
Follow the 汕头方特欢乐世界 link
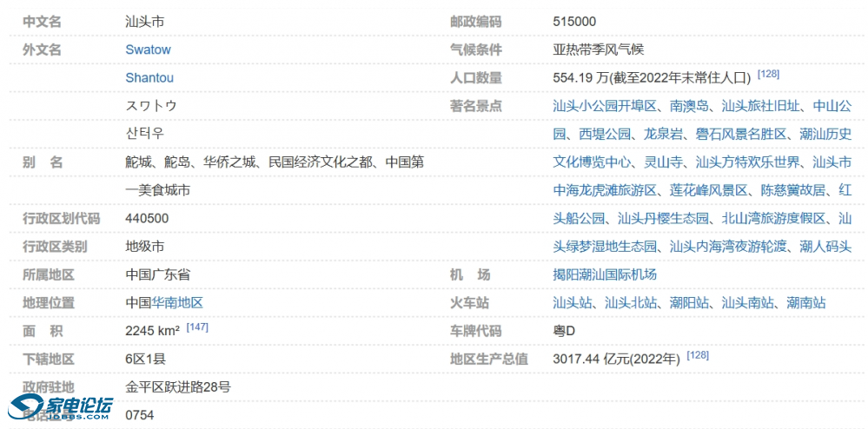(747, 162)
